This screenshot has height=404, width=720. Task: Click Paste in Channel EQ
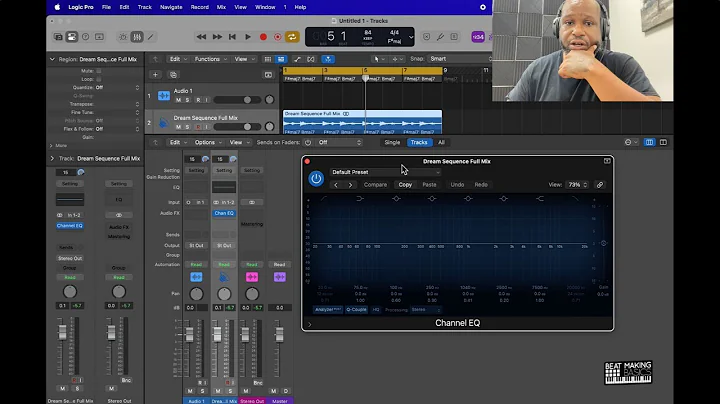tap(429, 185)
